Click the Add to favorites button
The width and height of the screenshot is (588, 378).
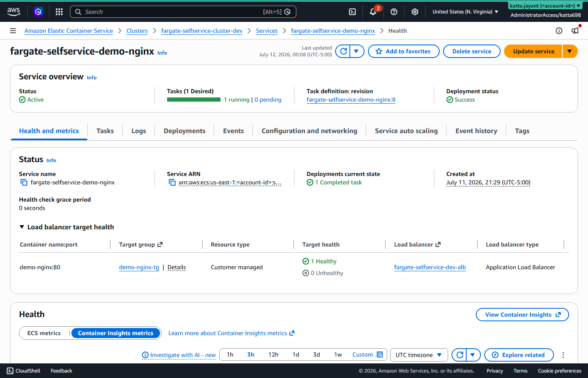tap(404, 51)
